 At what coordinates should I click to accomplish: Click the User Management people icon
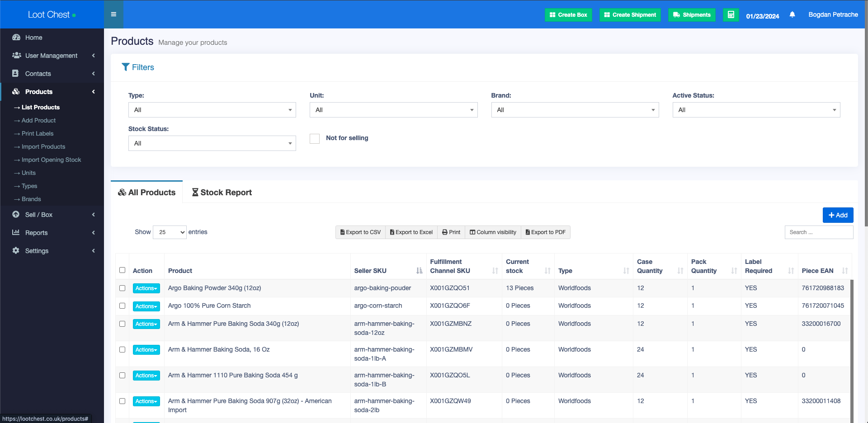tap(16, 55)
